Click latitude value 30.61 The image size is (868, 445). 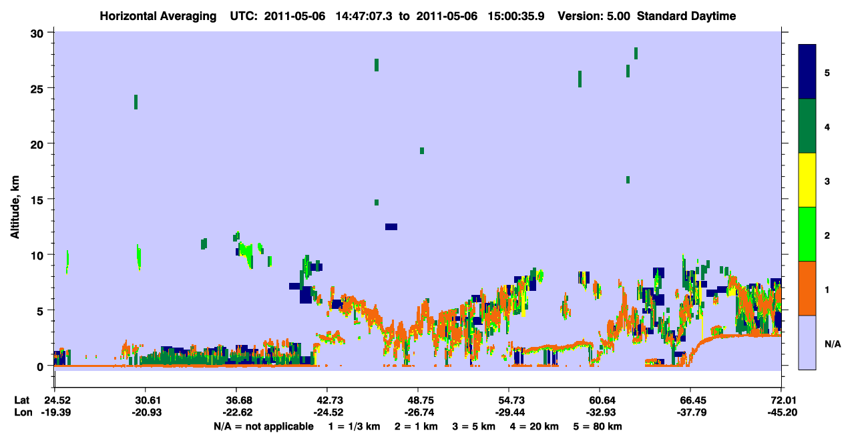145,400
